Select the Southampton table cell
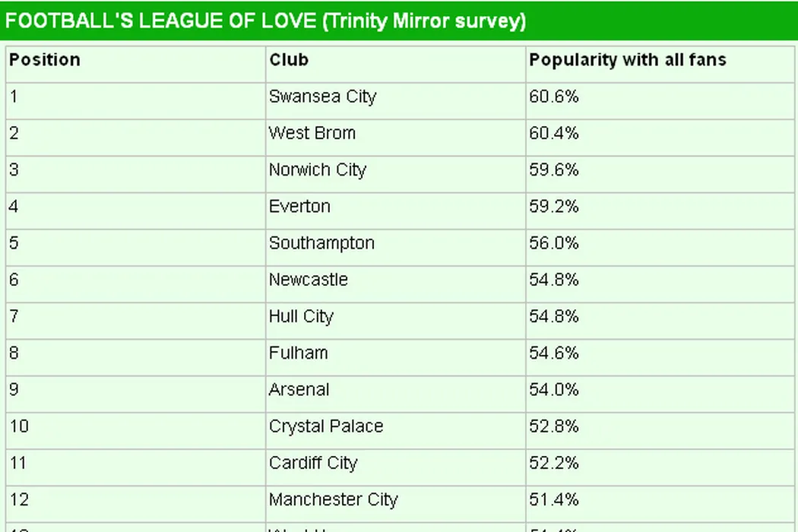 coord(321,243)
